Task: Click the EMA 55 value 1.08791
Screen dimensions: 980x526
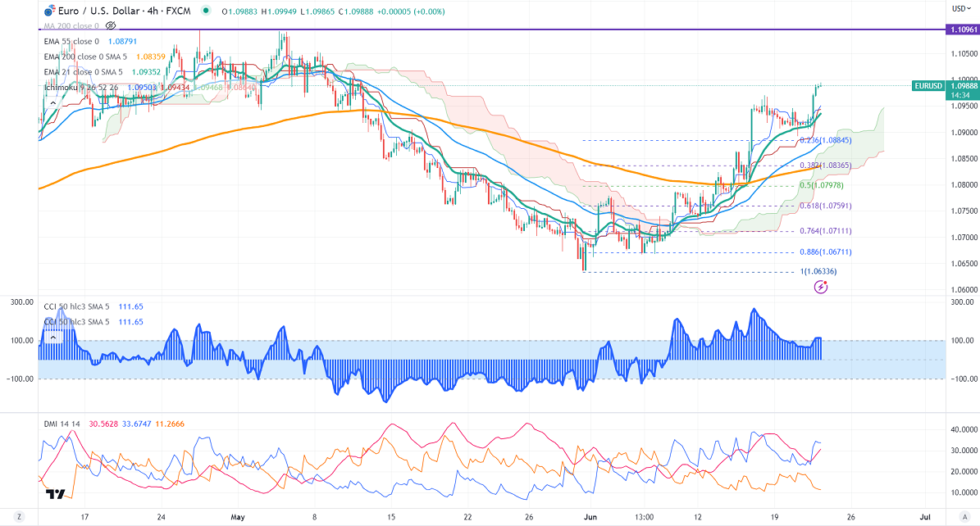Action: point(122,41)
